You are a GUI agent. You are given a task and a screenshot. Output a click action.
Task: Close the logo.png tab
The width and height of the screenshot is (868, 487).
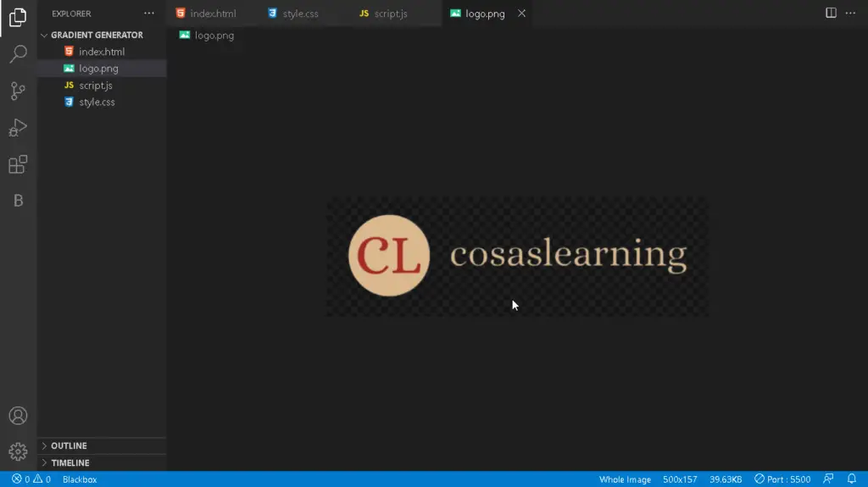(x=521, y=14)
